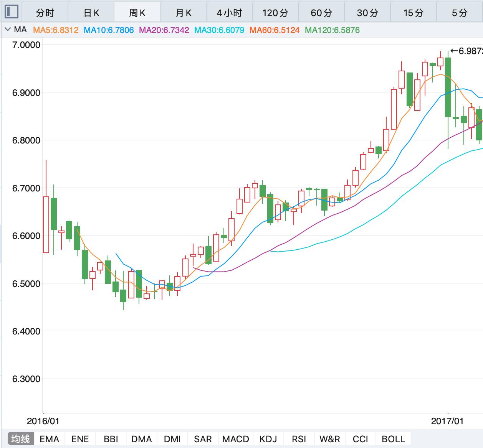Select the 日K daily candlestick tab
The image size is (483, 448).
coord(91,13)
